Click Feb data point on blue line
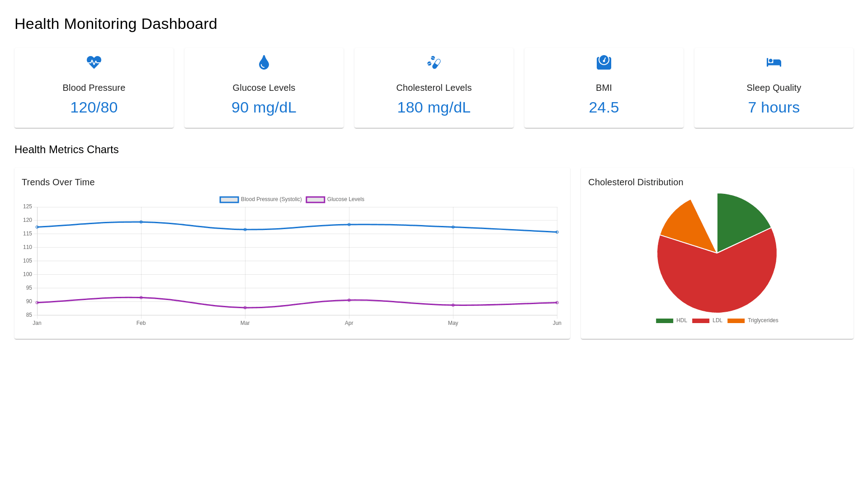868x488 pixels. pos(141,222)
